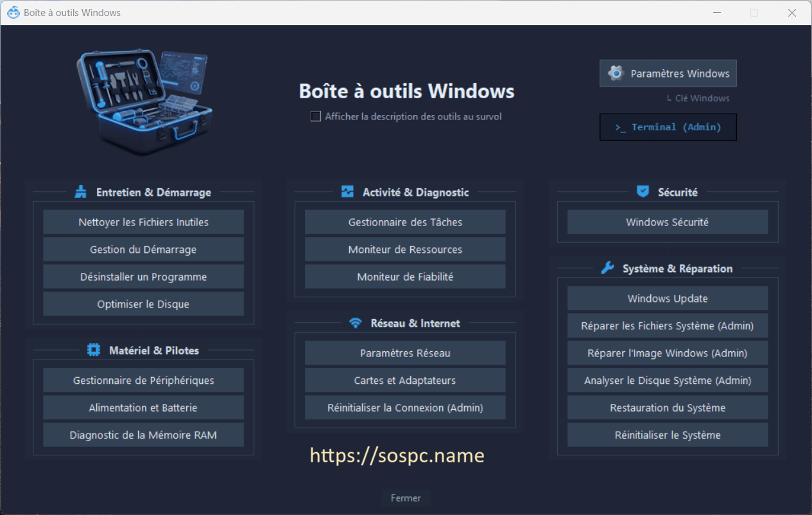Click the Sécurité section title
The height and width of the screenshot is (515, 812).
(677, 192)
